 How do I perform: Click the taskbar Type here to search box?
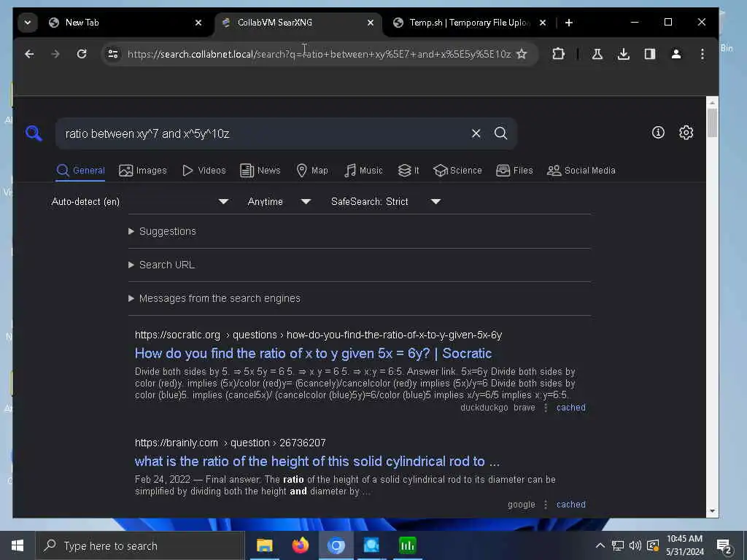140,545
